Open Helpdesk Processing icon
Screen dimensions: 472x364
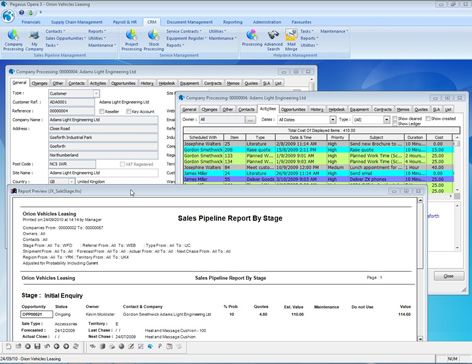pos(252,38)
